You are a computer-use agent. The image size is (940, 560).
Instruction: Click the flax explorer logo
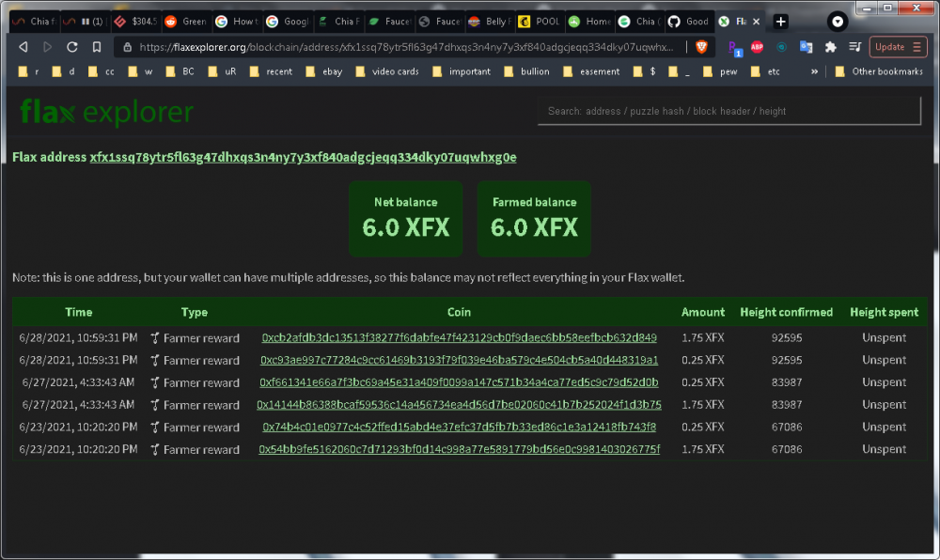pos(107,112)
